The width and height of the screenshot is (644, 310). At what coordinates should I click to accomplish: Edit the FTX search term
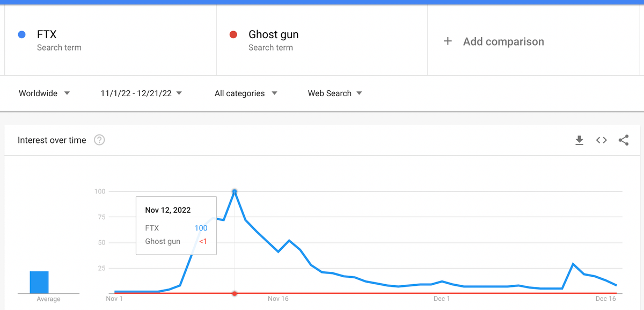[47, 35]
